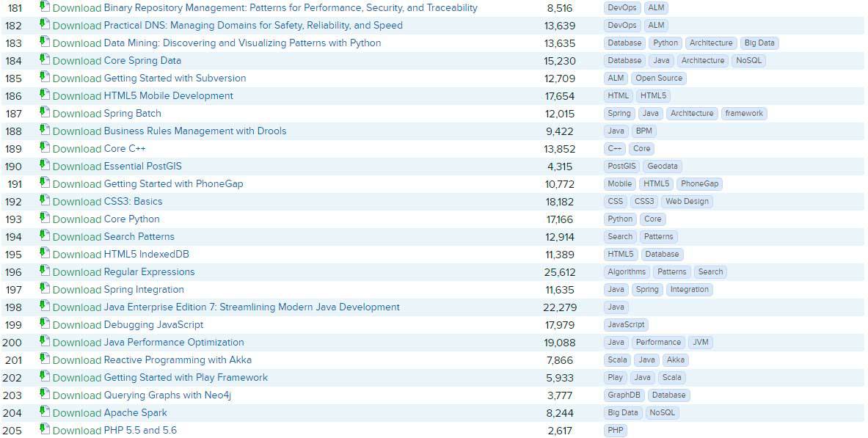Viewport: 868px width, 438px height.
Task: Click the GraphDB tag
Action: point(624,395)
